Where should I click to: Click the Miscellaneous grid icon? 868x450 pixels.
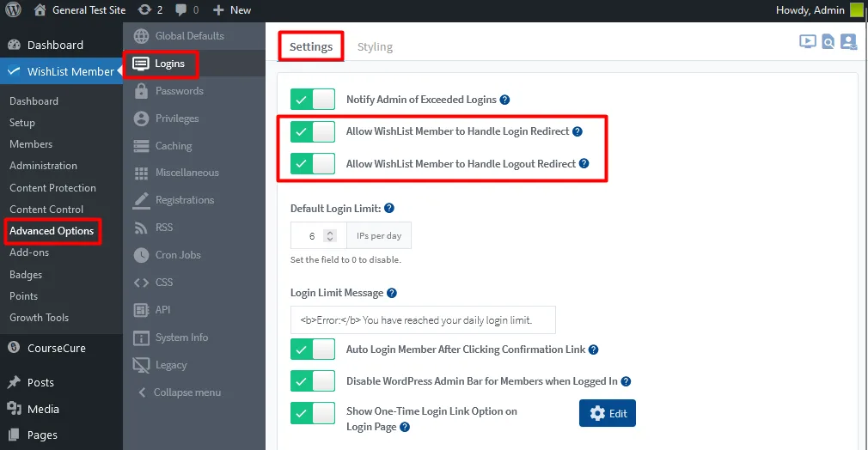[x=141, y=173]
